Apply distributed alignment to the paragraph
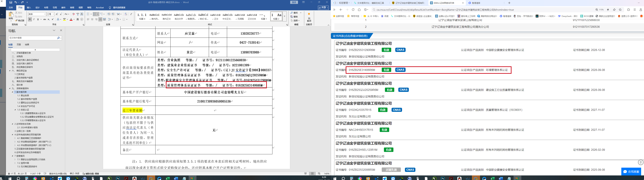Screen dimensions: 644x180 [104, 19]
